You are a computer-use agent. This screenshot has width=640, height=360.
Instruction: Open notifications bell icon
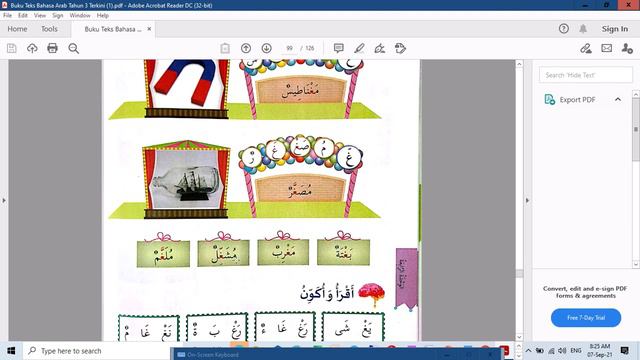click(583, 29)
